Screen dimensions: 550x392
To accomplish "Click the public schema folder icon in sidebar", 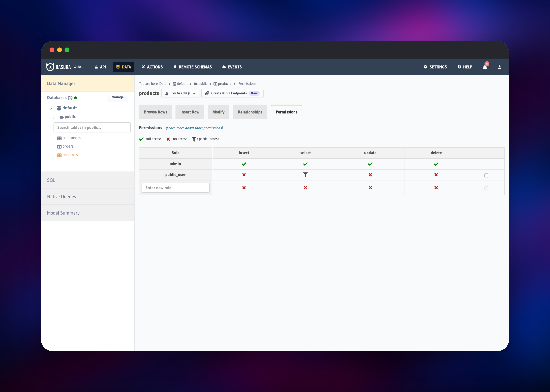I will click(x=62, y=117).
